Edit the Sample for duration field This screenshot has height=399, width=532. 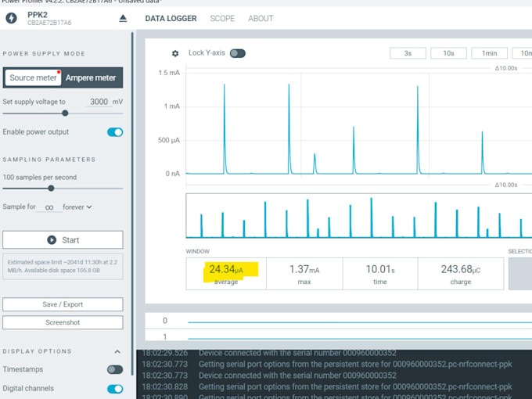(49, 207)
